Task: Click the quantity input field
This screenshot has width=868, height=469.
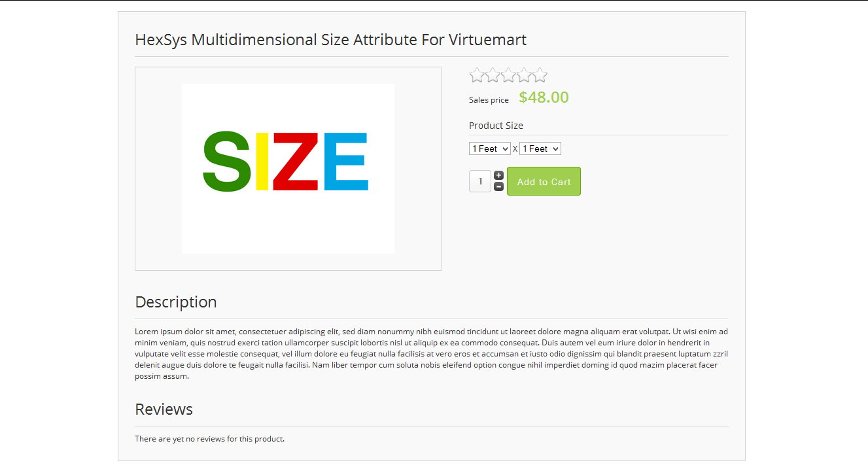Action: pyautogui.click(x=480, y=181)
